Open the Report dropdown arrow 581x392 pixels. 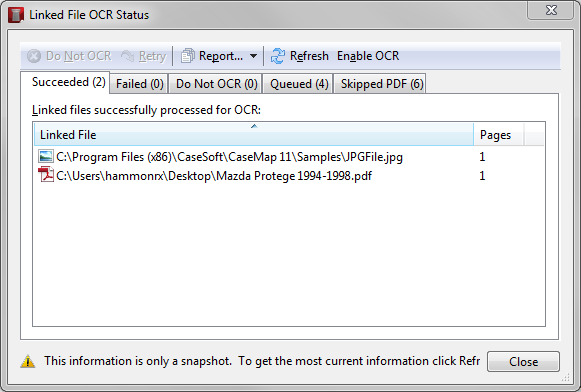tap(253, 56)
